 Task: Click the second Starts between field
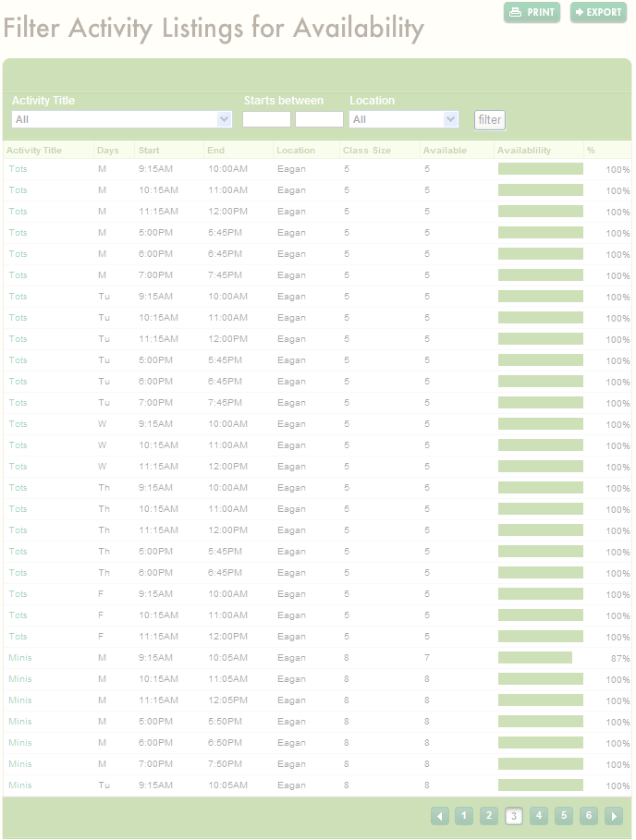319,119
